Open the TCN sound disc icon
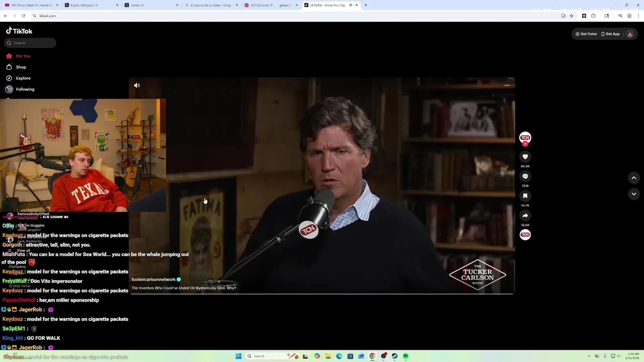This screenshot has width=644, height=362. point(525,235)
